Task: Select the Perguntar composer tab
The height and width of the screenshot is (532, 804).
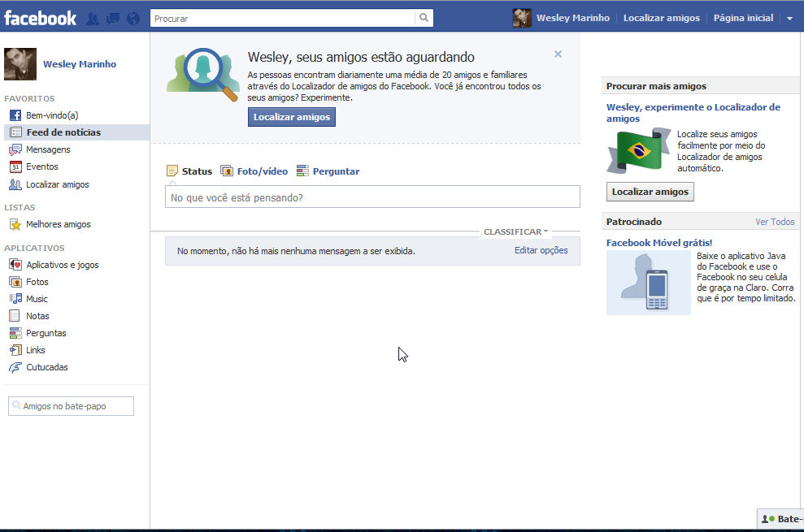Action: 328,171
